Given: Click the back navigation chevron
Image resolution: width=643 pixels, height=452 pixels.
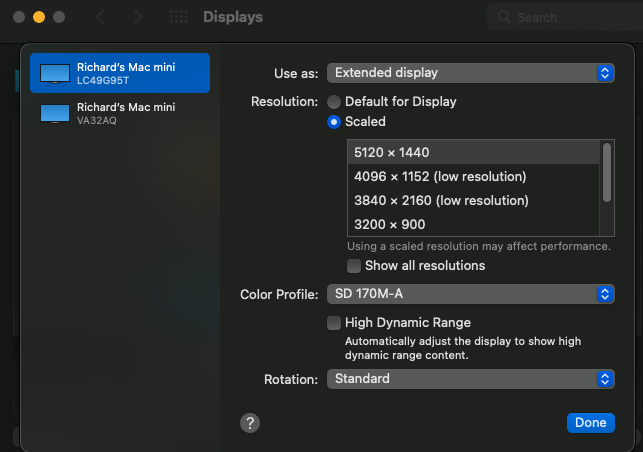Looking at the screenshot, I should (100, 17).
